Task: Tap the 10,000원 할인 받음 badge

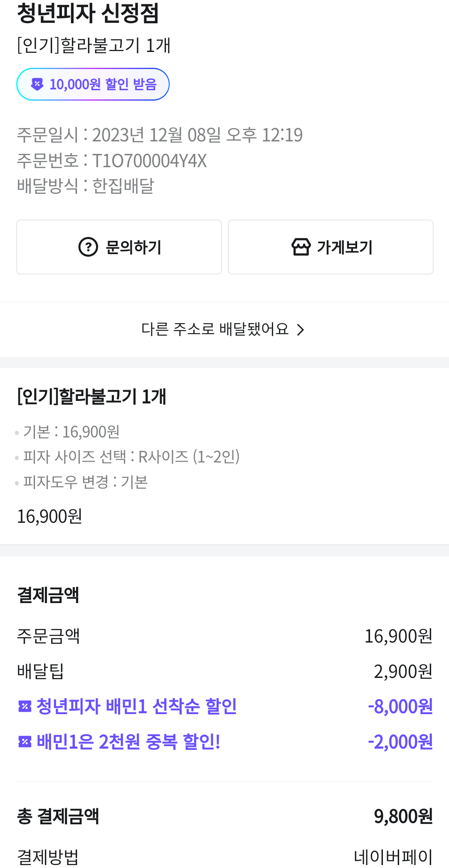Action: [93, 84]
